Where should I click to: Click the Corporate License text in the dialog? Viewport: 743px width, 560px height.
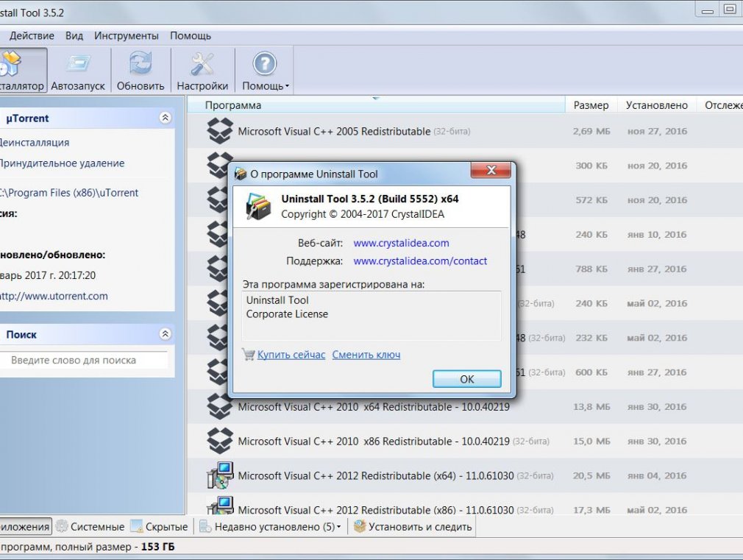tap(287, 314)
